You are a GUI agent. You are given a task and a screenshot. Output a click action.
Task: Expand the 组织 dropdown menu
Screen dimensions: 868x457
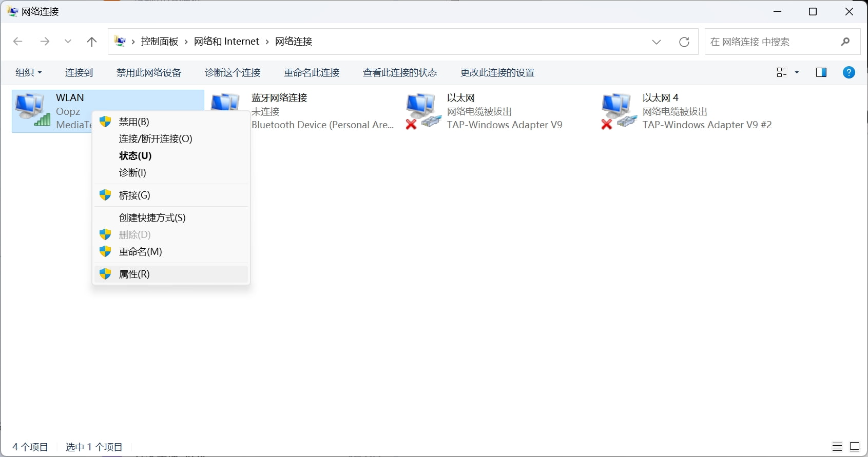28,73
